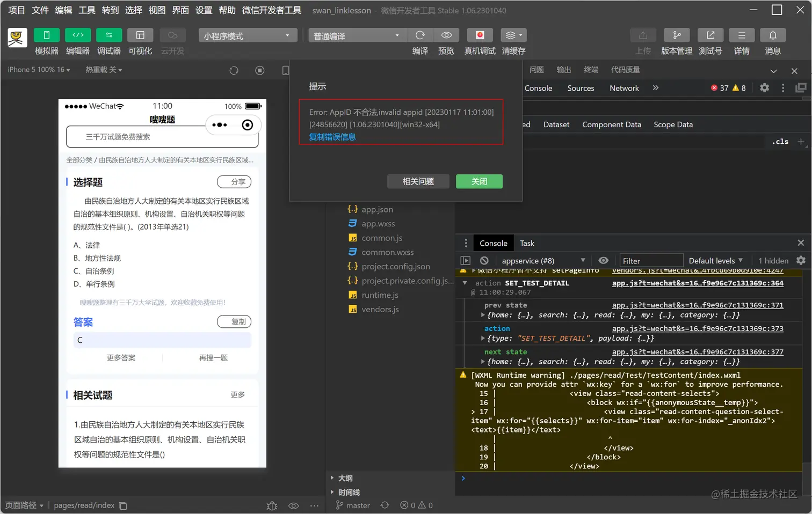812x514 pixels.
Task: Click the user avatar image
Action: tap(17, 38)
